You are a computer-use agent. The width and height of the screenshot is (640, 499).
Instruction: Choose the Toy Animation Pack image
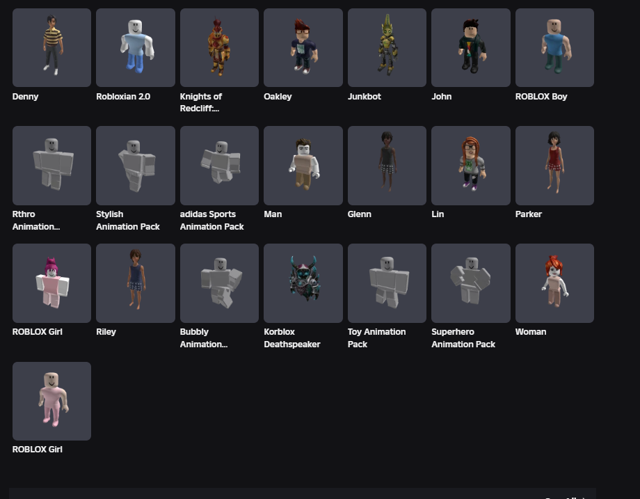click(387, 283)
